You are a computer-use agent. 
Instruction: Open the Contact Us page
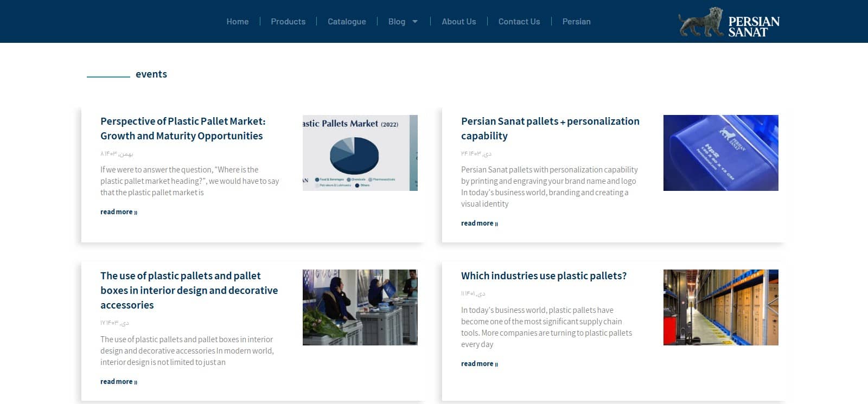tap(519, 22)
